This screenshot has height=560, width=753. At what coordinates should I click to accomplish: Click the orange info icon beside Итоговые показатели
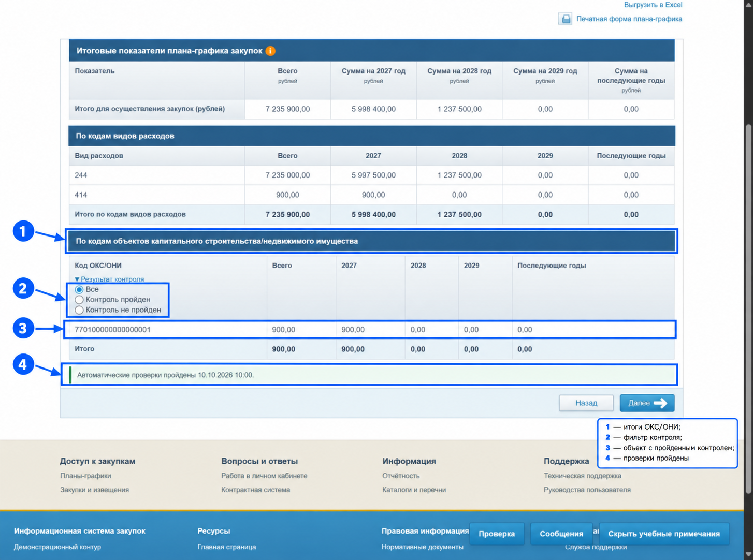270,51
